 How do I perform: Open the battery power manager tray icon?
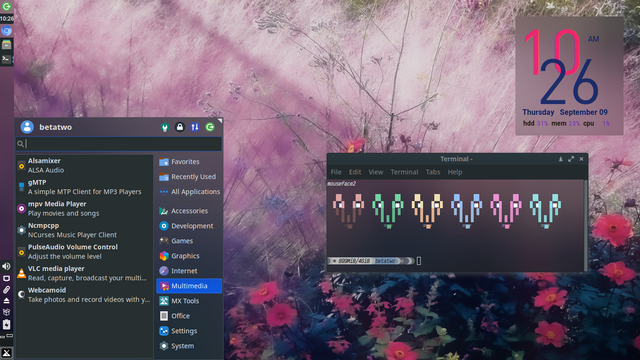pyautogui.click(x=6, y=325)
